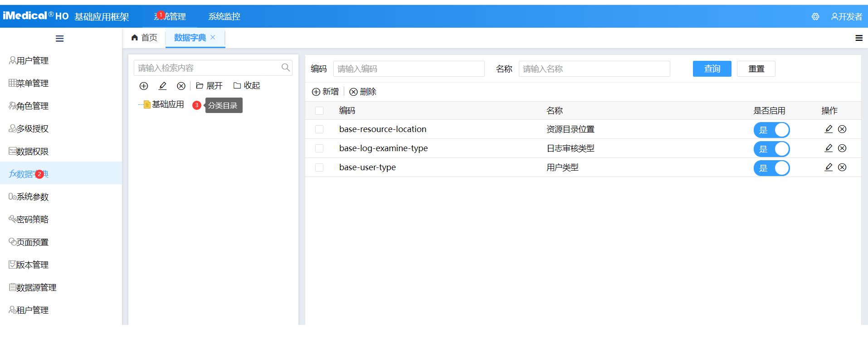Click 新增 to add dictionary entry
Viewport: 868px width, 339px height.
coord(325,92)
